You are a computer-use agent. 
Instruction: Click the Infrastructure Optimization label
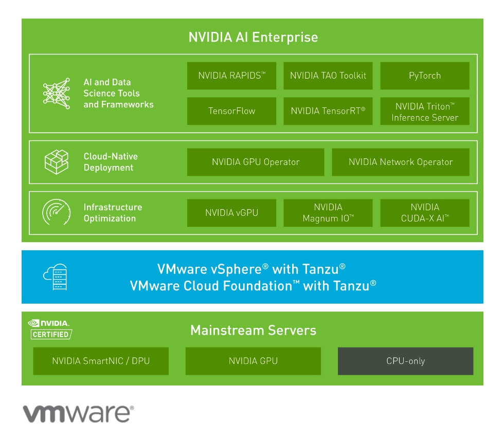pos(113,213)
